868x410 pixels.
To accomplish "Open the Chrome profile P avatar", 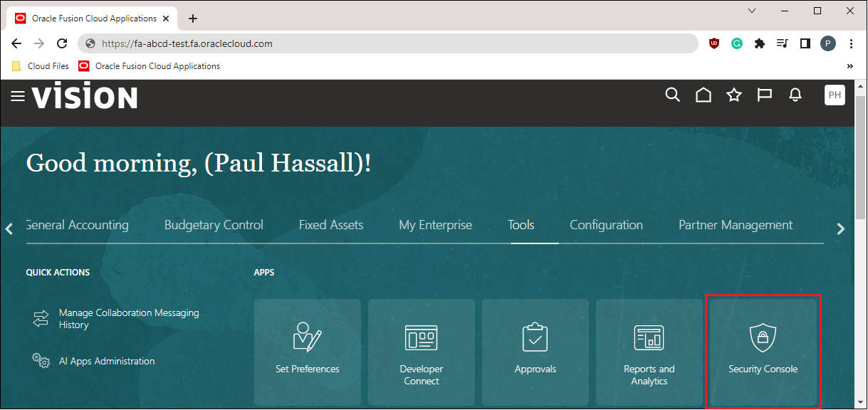I will 828,43.
